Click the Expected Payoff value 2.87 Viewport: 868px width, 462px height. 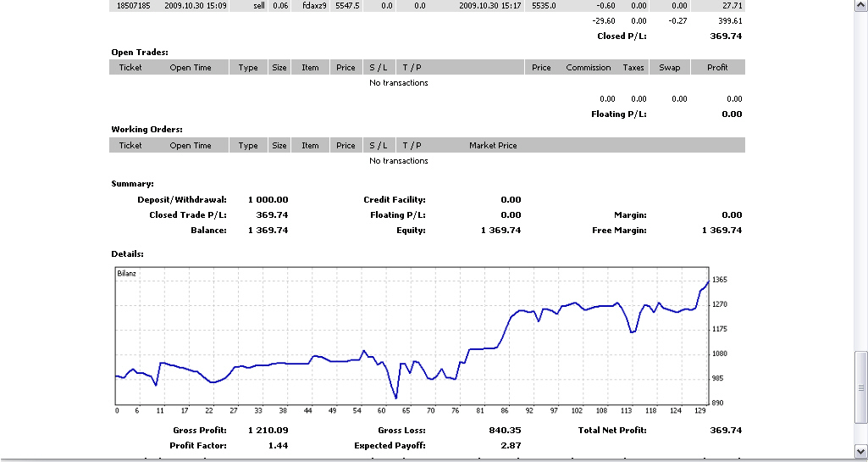coord(511,445)
